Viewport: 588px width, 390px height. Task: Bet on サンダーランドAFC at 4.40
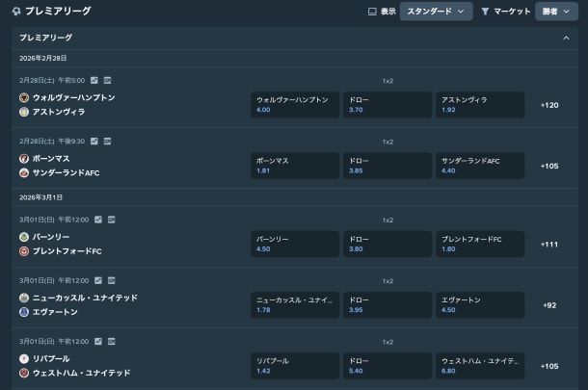480,166
